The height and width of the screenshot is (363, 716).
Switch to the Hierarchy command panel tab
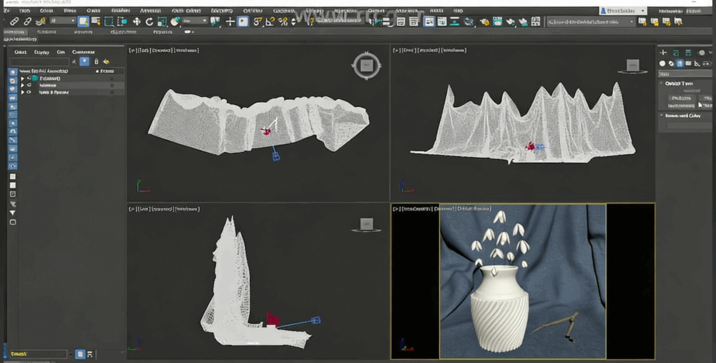(x=689, y=53)
